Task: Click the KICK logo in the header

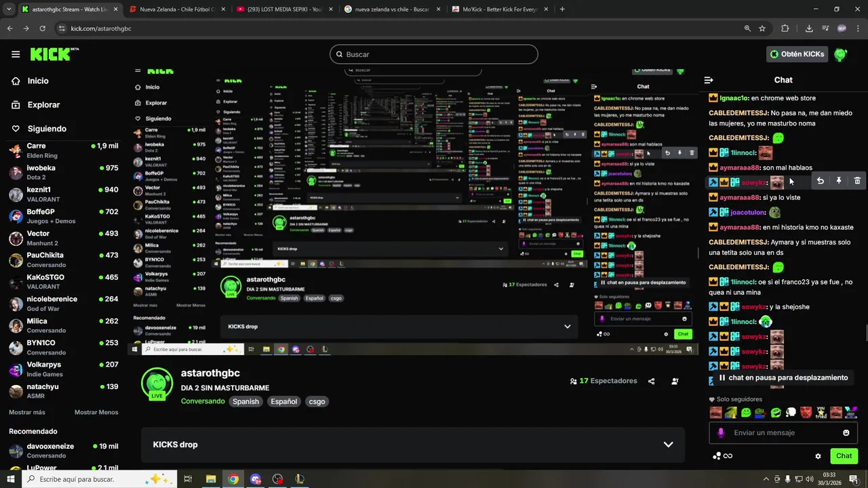Action: [x=53, y=54]
